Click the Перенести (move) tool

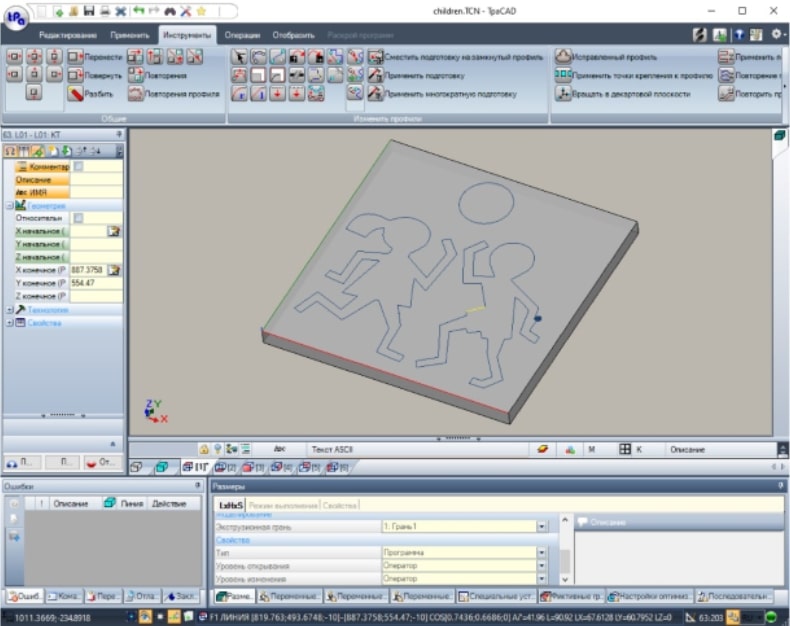95,56
